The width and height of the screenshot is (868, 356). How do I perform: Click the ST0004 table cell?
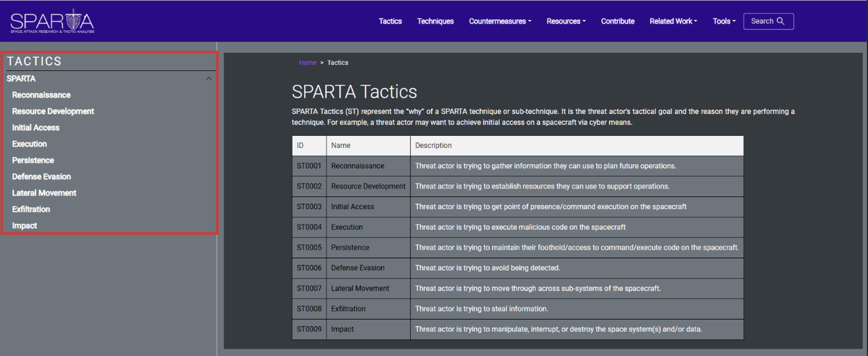[309, 227]
